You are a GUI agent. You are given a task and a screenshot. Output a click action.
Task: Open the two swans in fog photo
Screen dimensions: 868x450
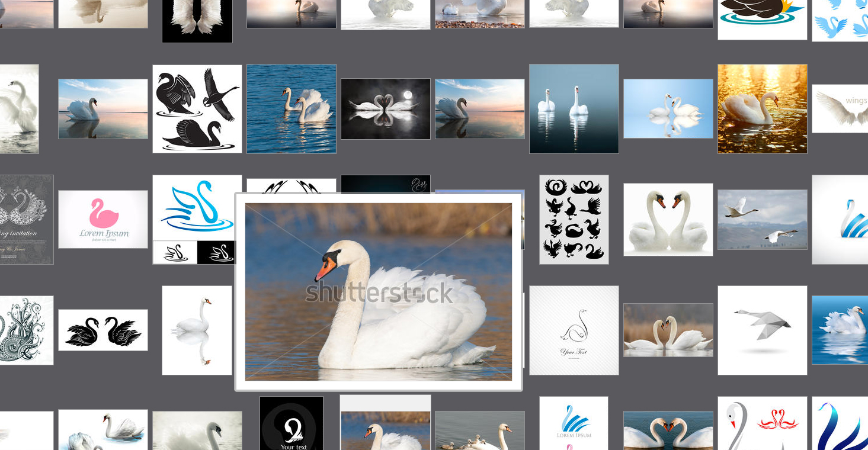tap(574, 108)
